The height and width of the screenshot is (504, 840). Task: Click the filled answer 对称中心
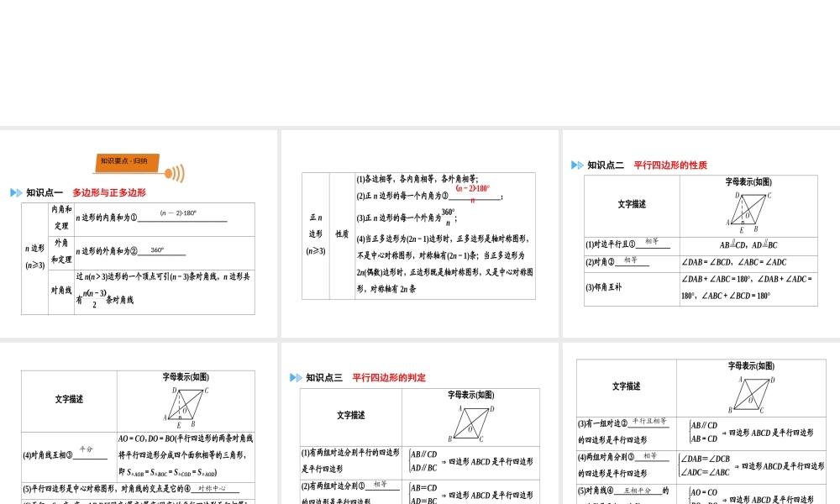(x=212, y=489)
